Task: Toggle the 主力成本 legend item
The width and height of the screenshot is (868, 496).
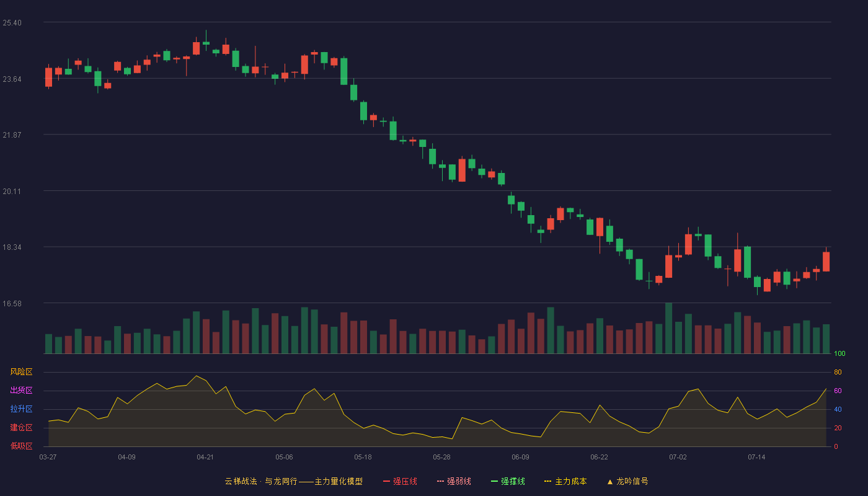Action: (x=565, y=481)
